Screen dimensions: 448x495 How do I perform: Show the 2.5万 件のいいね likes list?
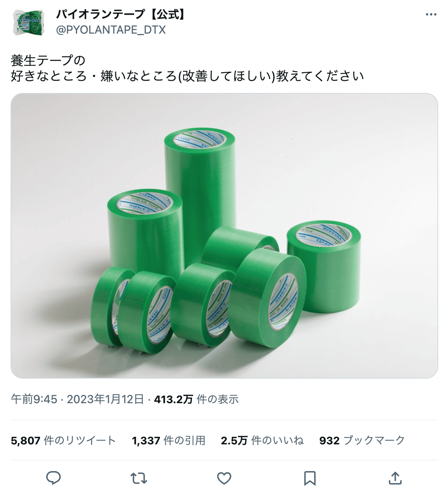(x=262, y=440)
